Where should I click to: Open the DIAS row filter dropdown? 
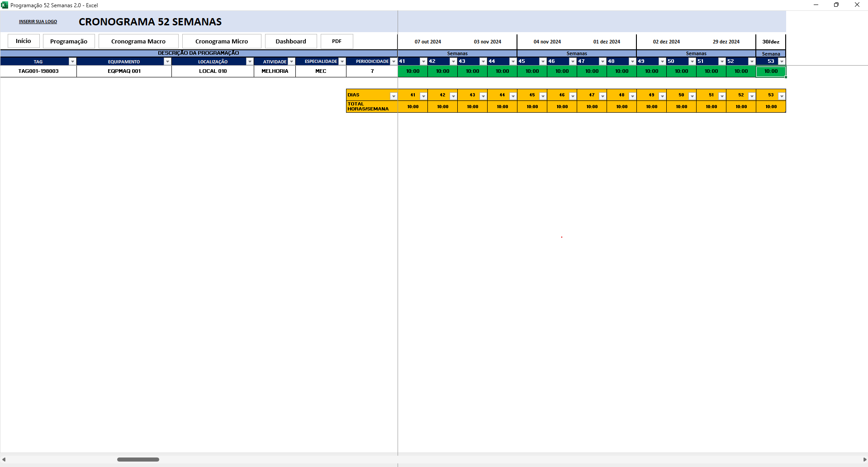[x=394, y=96]
